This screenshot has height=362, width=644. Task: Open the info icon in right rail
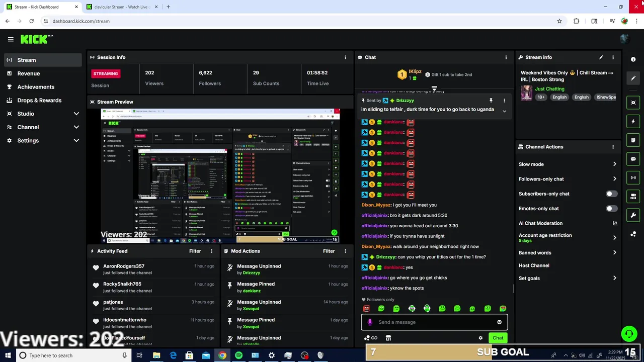(633, 59)
